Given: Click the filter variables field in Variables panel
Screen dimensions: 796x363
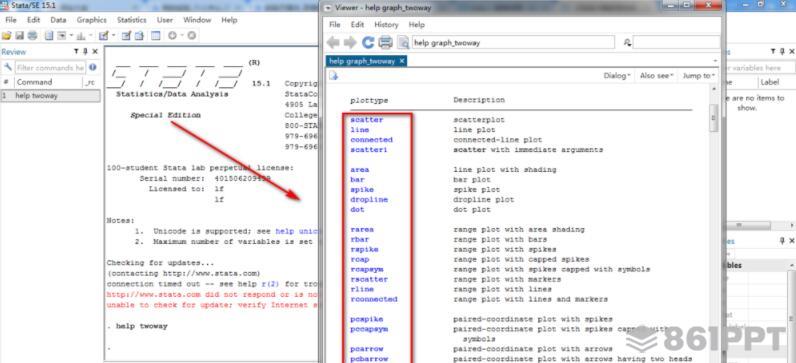Looking at the screenshot, I should coord(759,68).
